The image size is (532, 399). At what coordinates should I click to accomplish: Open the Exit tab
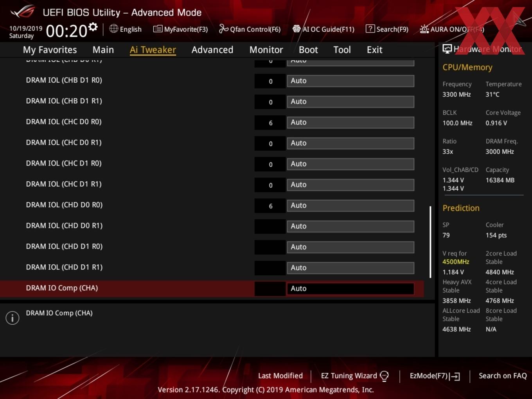click(x=374, y=50)
